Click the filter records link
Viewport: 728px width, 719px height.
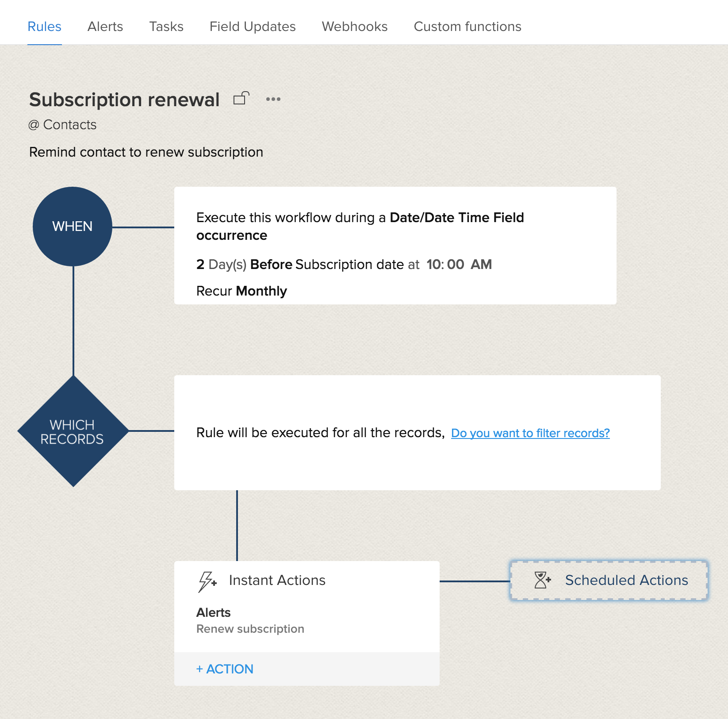point(530,433)
